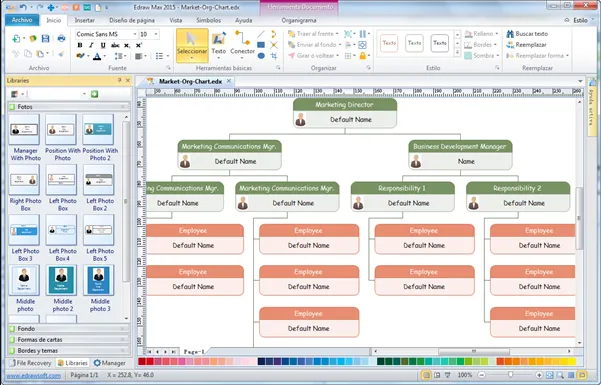Switch to the Insertar tab

click(84, 20)
